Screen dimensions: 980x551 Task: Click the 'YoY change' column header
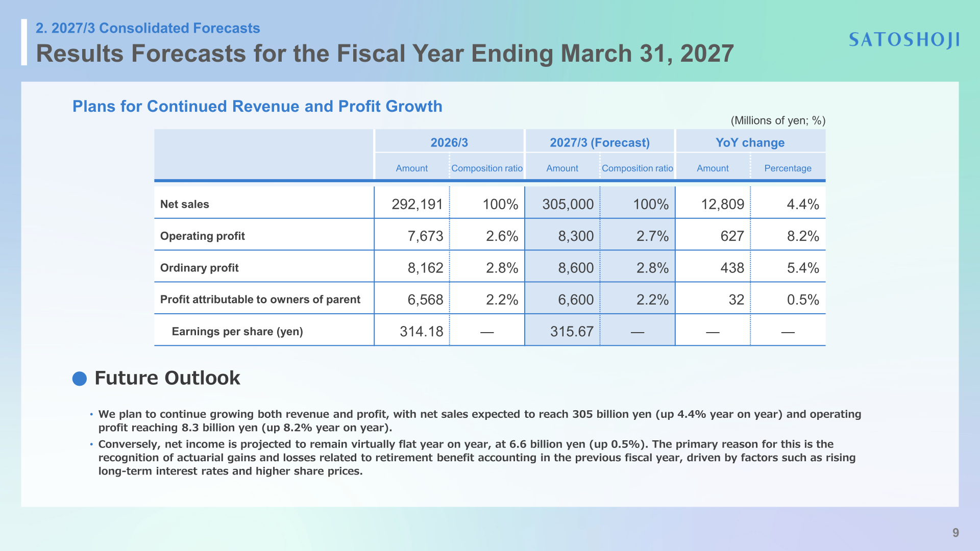[750, 142]
